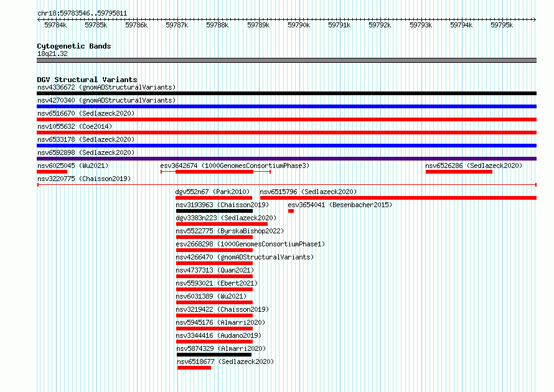Open nsv6516670 (Sedlazeck2020) variant
Screen dimensions: 554x392
coord(86,113)
